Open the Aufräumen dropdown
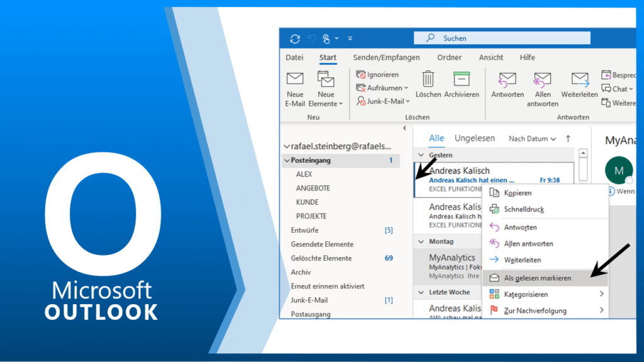Image resolution: width=644 pixels, height=362 pixels. tap(382, 88)
